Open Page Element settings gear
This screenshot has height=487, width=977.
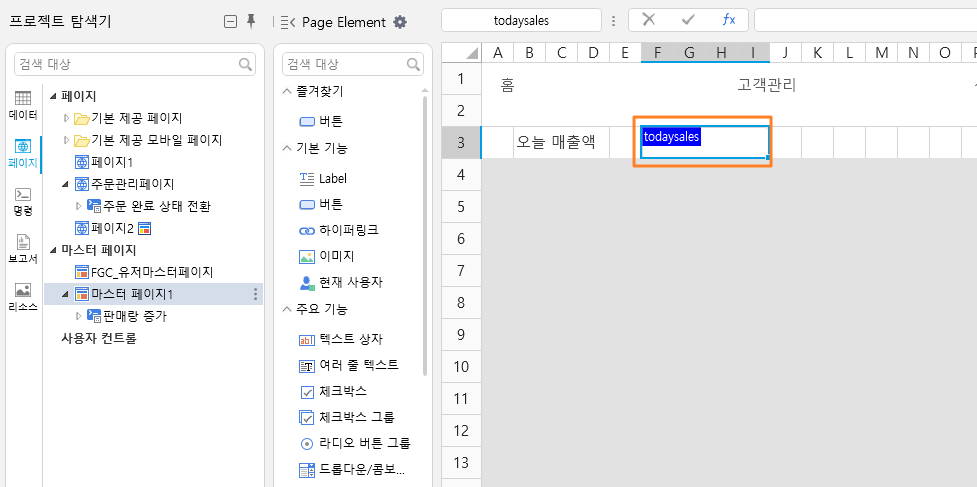pos(400,22)
